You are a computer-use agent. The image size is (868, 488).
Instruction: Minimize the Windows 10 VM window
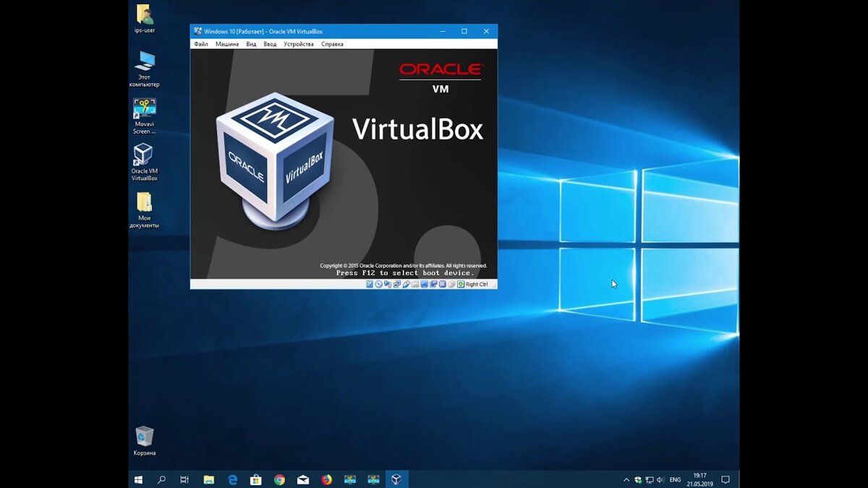[442, 31]
